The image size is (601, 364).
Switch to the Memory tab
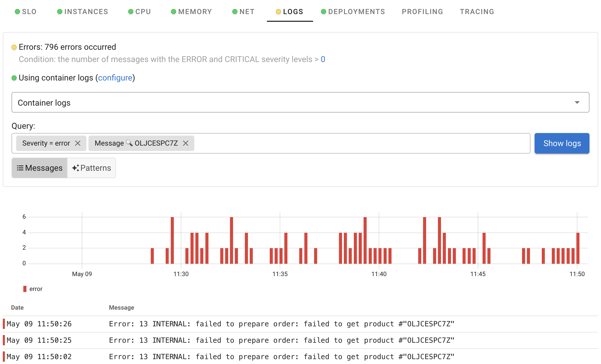192,12
